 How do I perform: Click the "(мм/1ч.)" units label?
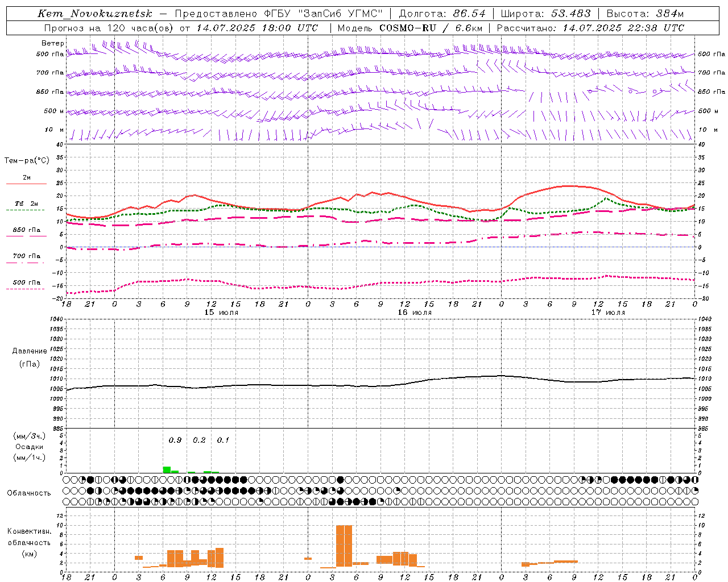click(29, 458)
